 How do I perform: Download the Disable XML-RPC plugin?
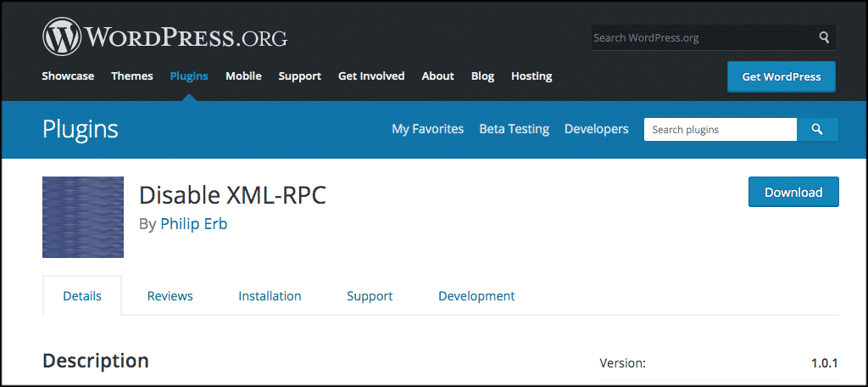793,192
